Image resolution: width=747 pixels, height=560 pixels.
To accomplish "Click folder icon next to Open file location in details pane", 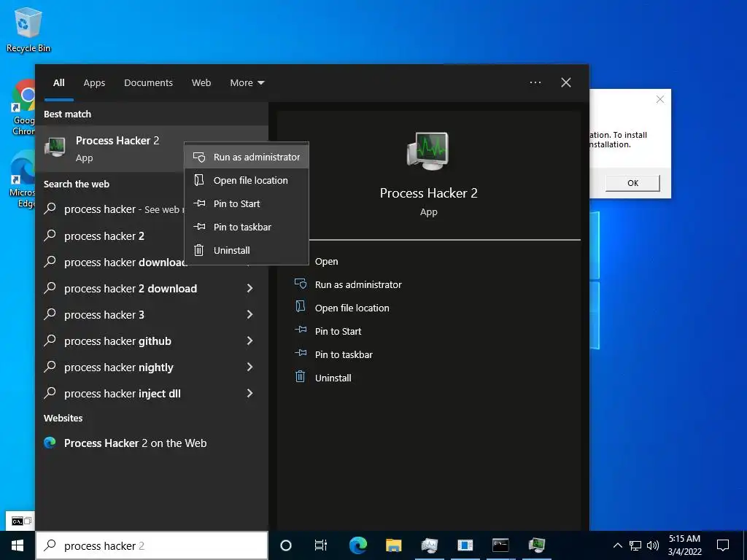I will 300,306.
